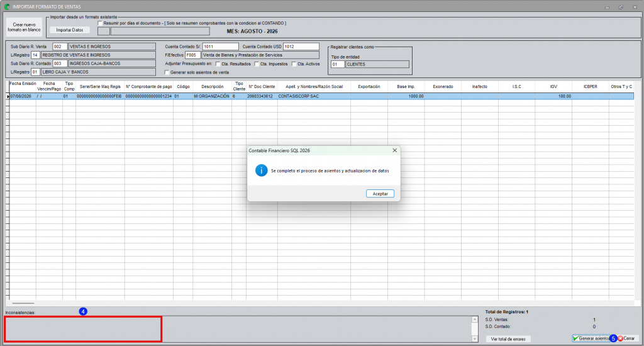644x346 pixels.
Task: Toggle Cta. Activos checkbox
Action: click(294, 64)
